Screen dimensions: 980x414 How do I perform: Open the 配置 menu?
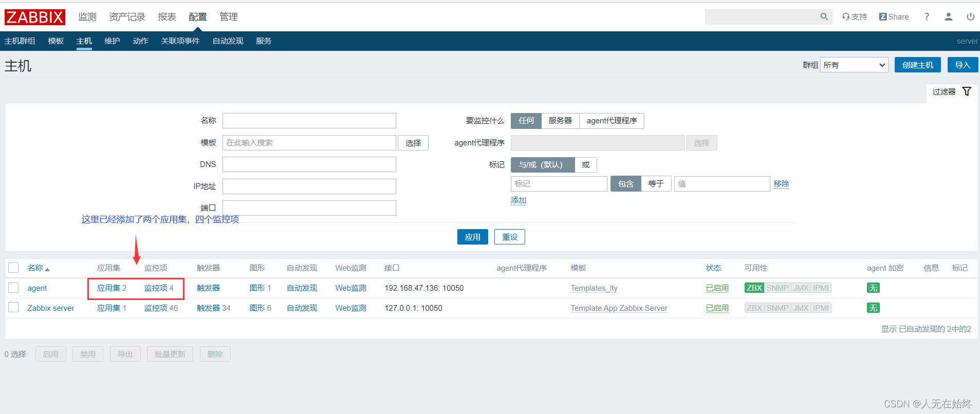(198, 17)
